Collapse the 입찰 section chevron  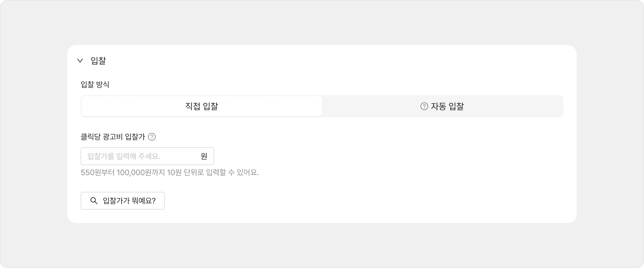[x=80, y=61]
